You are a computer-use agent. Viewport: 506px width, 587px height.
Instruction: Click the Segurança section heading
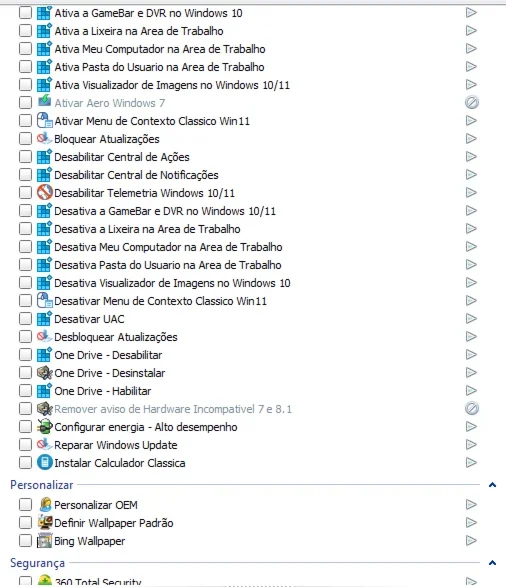(37, 563)
